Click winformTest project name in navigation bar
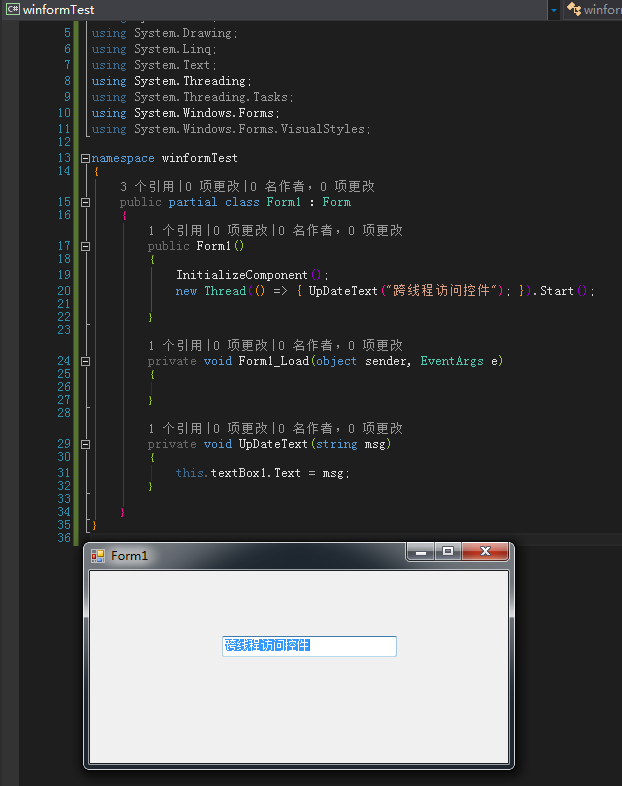 59,10
